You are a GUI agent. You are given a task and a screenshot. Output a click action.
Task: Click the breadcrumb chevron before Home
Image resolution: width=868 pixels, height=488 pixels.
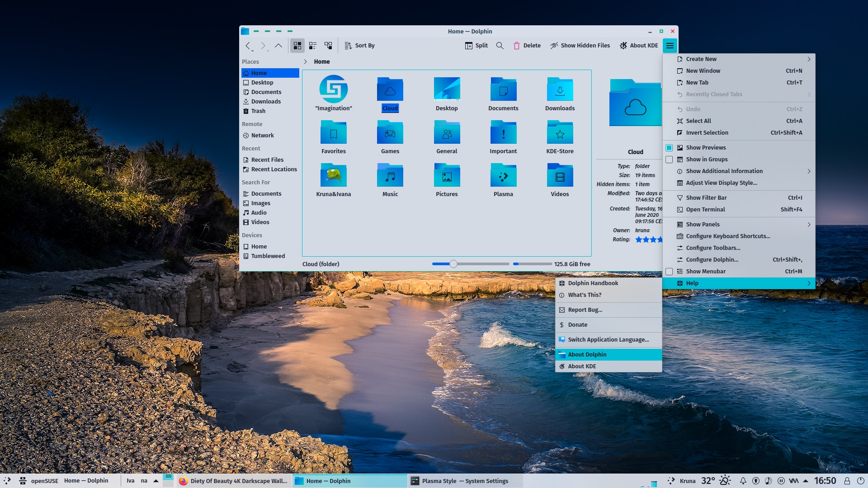305,62
